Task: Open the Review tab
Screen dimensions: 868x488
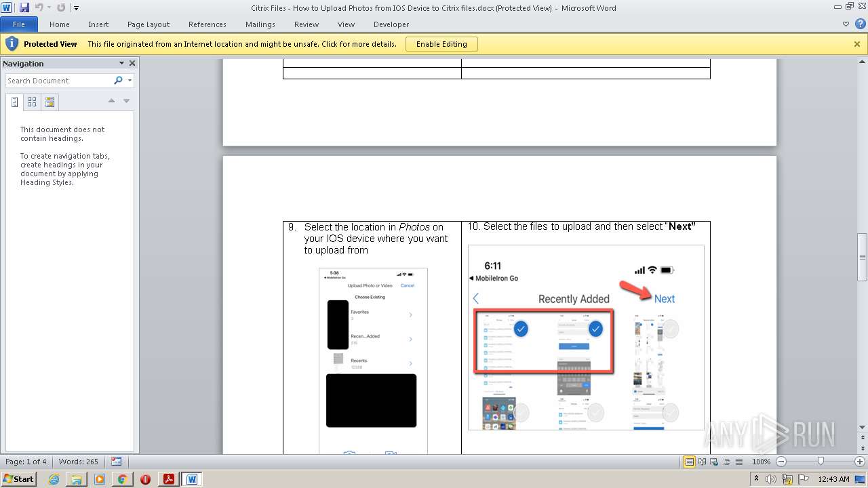Action: [x=307, y=24]
